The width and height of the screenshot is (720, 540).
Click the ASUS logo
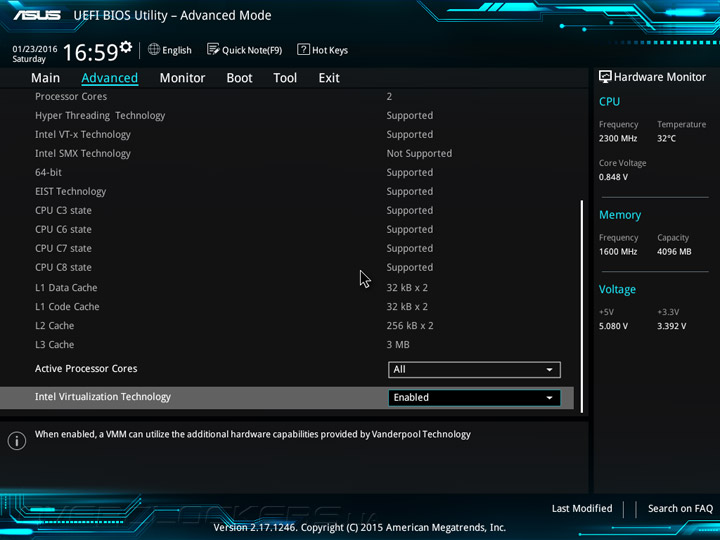[37, 15]
